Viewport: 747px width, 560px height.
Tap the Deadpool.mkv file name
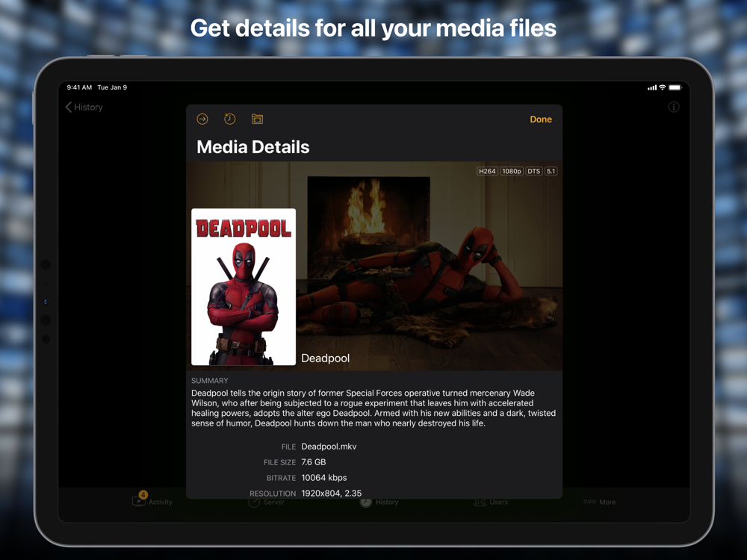point(329,447)
